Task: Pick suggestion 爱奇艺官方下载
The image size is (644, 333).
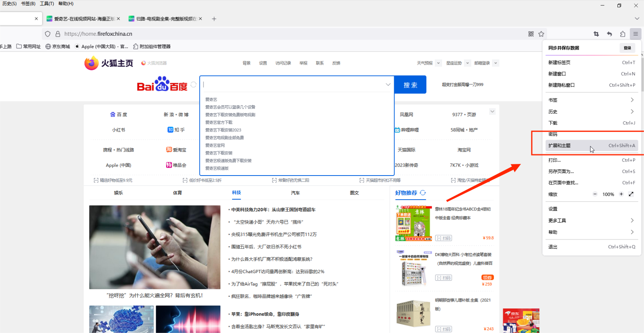Action: (x=219, y=123)
